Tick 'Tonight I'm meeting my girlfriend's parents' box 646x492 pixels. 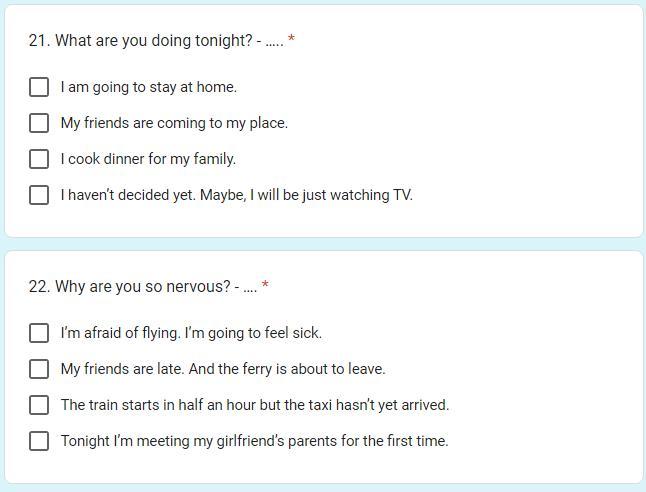39,440
